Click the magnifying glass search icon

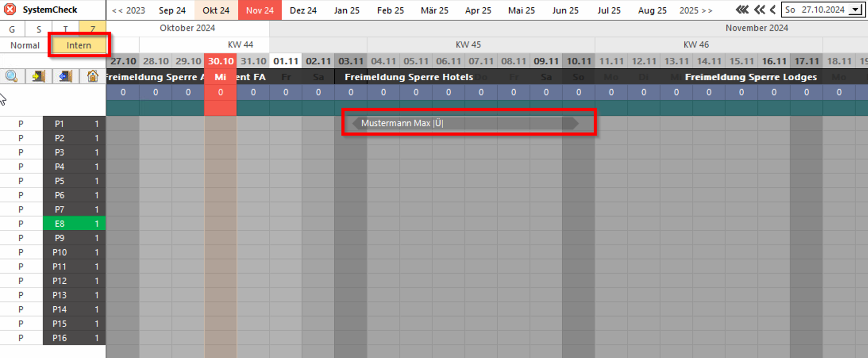[x=12, y=76]
